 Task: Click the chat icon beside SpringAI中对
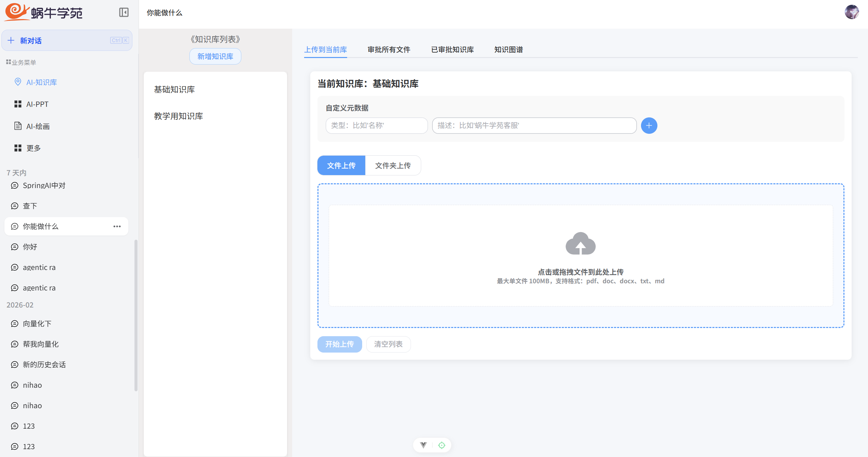15,185
